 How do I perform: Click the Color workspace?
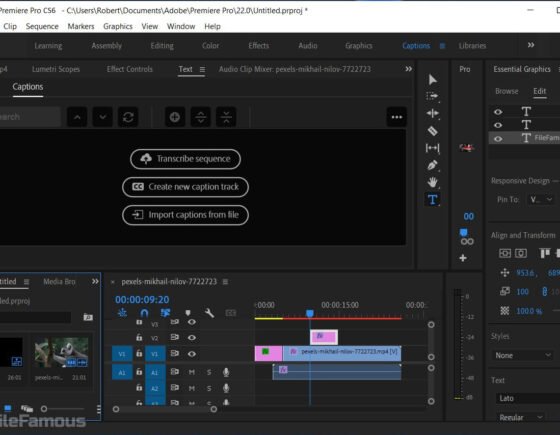(x=210, y=46)
